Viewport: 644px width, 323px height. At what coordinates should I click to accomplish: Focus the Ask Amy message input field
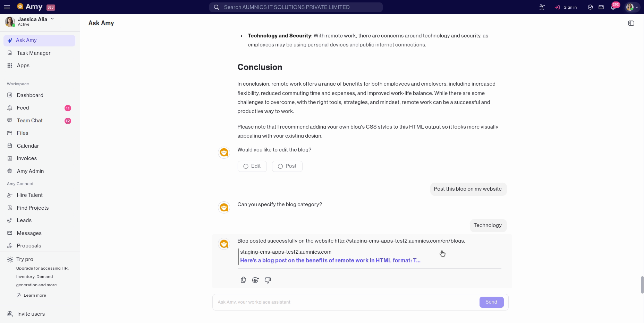click(x=345, y=302)
